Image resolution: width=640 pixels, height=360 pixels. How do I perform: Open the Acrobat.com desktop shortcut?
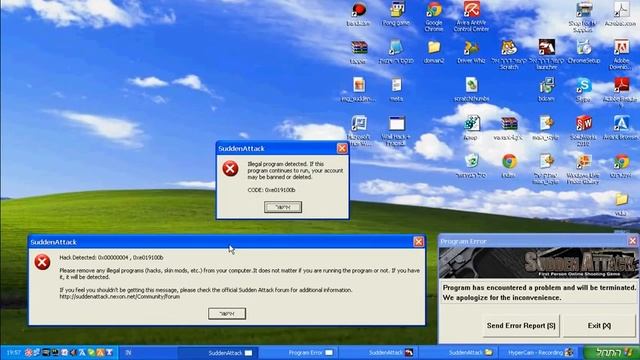pyautogui.click(x=621, y=14)
